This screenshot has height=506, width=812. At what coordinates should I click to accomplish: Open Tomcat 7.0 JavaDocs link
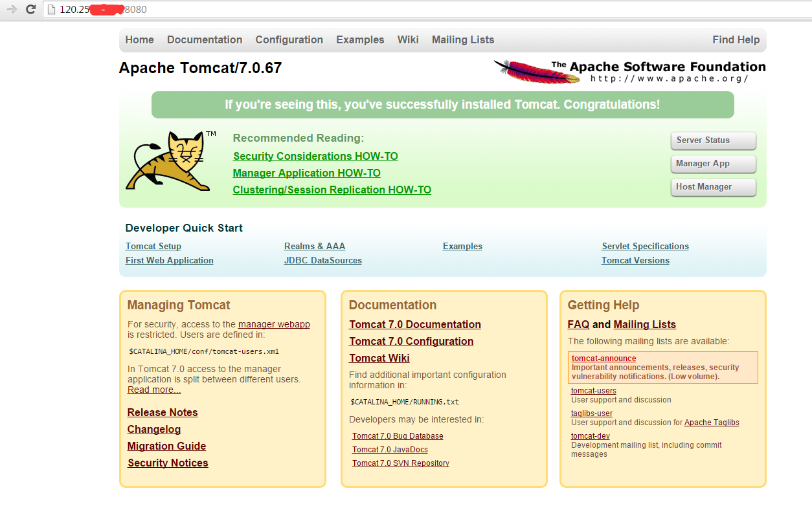coord(390,450)
